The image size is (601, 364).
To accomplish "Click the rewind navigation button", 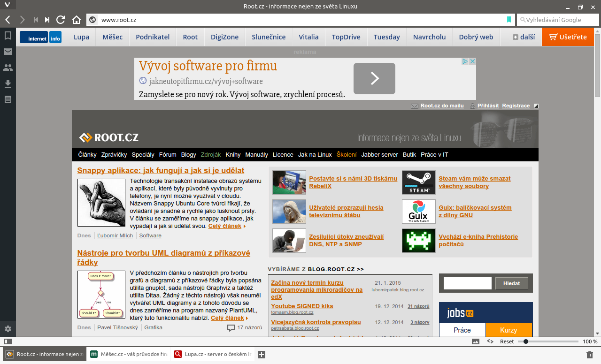I will click(36, 20).
